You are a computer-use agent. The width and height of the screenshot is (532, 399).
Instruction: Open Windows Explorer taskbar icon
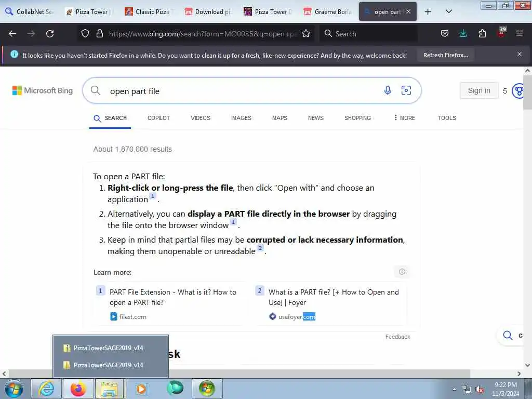click(110, 389)
